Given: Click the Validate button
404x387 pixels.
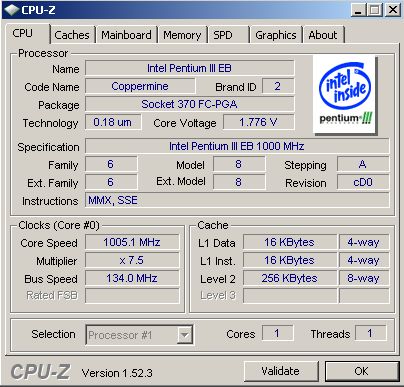Looking at the screenshot, I should (281, 371).
